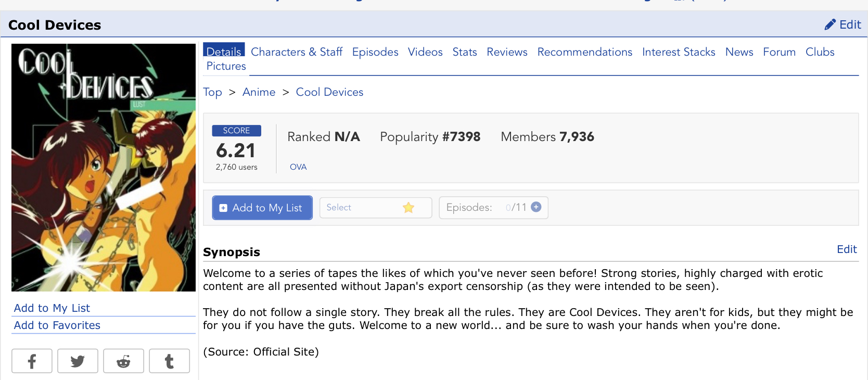Switch to Characters & Staff tab
Viewport: 868px width, 380px height.
pos(297,52)
